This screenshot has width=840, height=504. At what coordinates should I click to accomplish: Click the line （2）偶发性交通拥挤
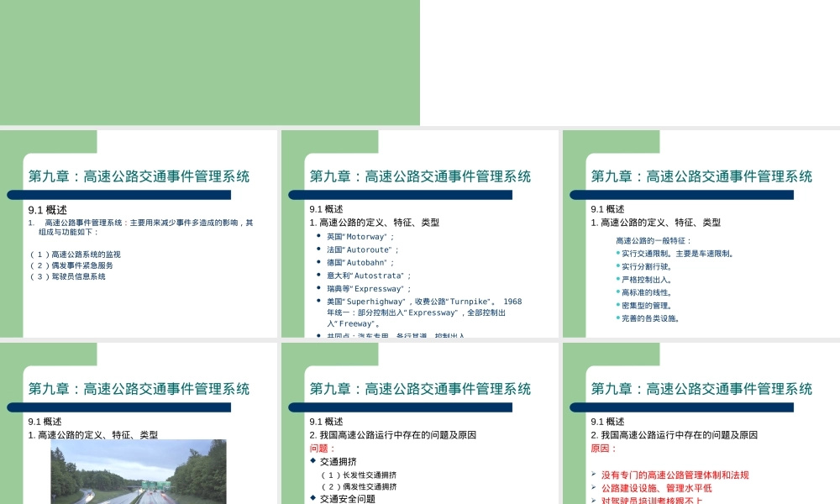click(x=359, y=487)
